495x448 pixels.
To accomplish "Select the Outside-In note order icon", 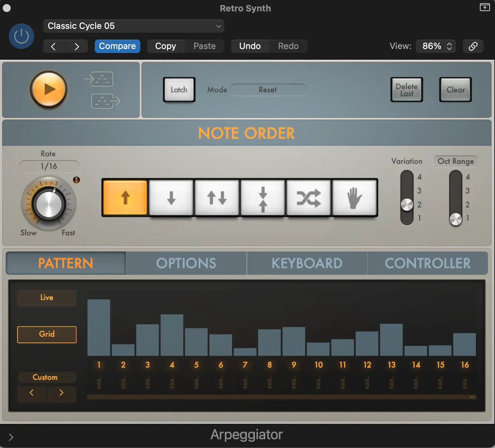I will click(263, 197).
